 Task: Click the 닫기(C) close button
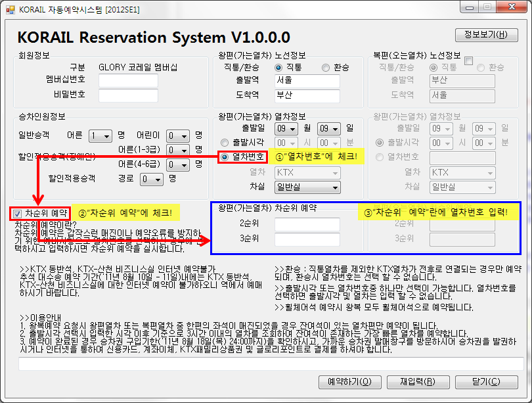point(487,382)
